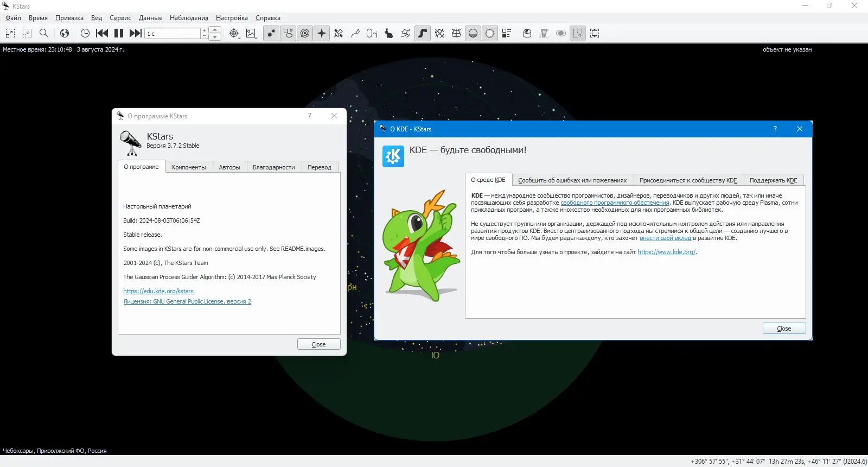Click the minus button on time step
Image resolution: width=868 pixels, height=467 pixels.
pyautogui.click(x=204, y=36)
